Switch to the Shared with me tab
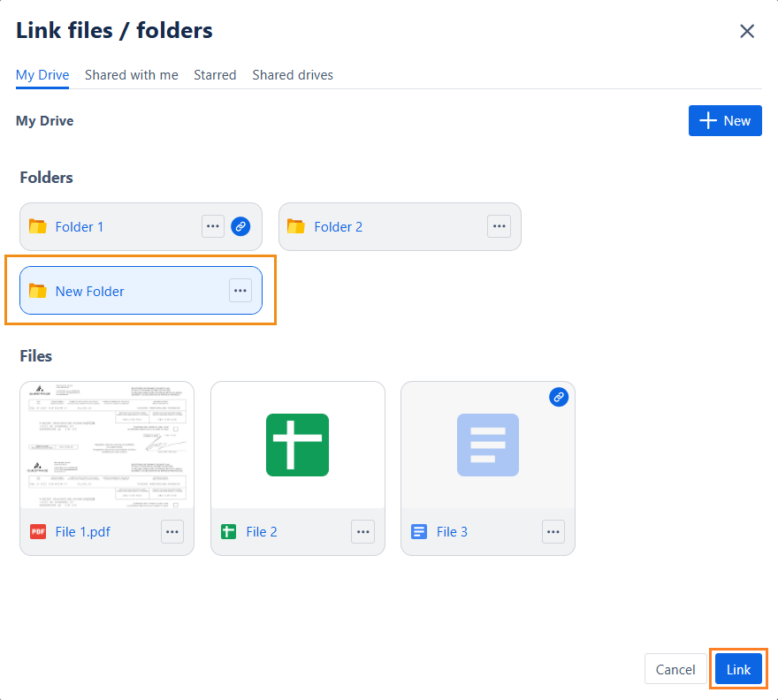This screenshot has height=700, width=778. [132, 75]
